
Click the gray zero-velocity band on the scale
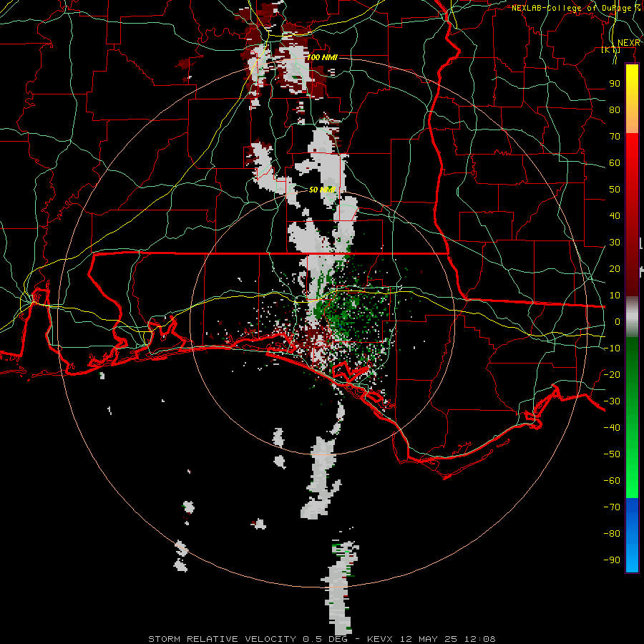pyautogui.click(x=632, y=317)
